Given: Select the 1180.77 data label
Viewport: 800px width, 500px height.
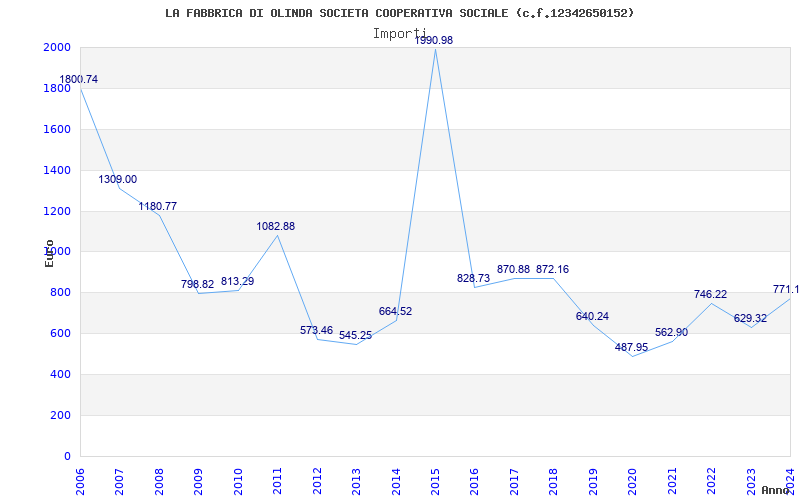Looking at the screenshot, I should [158, 207].
